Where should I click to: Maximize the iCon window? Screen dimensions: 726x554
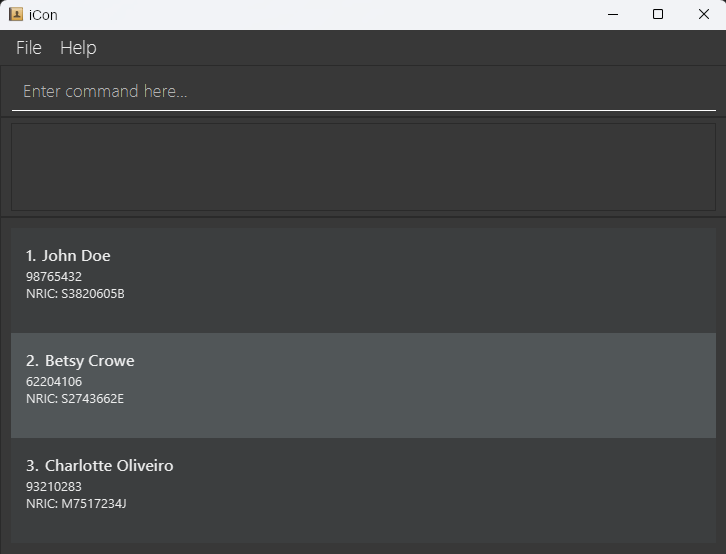click(x=658, y=14)
